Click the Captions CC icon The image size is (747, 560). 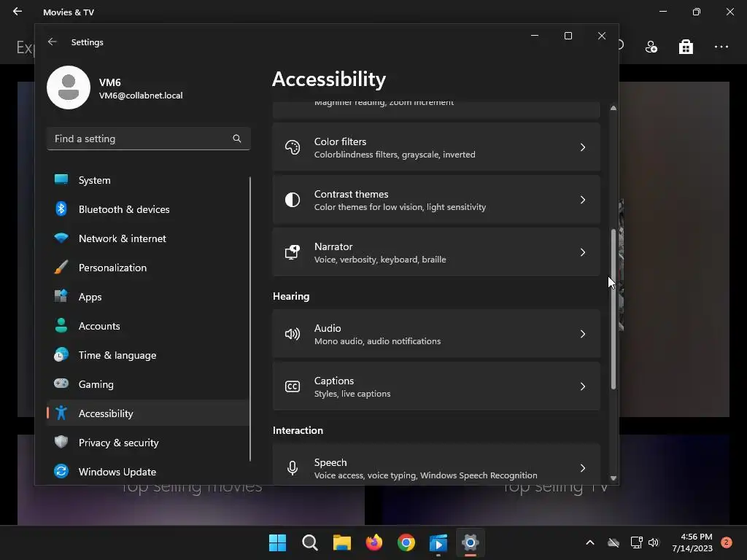point(293,386)
